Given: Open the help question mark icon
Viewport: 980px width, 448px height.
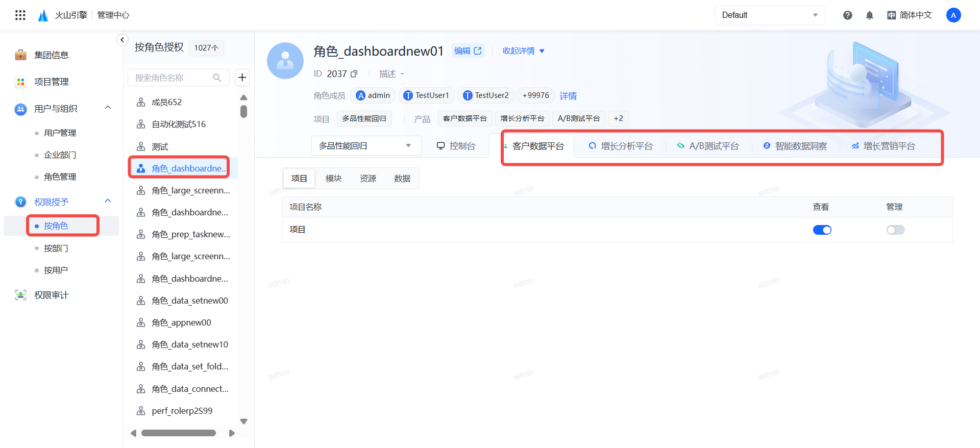Looking at the screenshot, I should click(848, 15).
